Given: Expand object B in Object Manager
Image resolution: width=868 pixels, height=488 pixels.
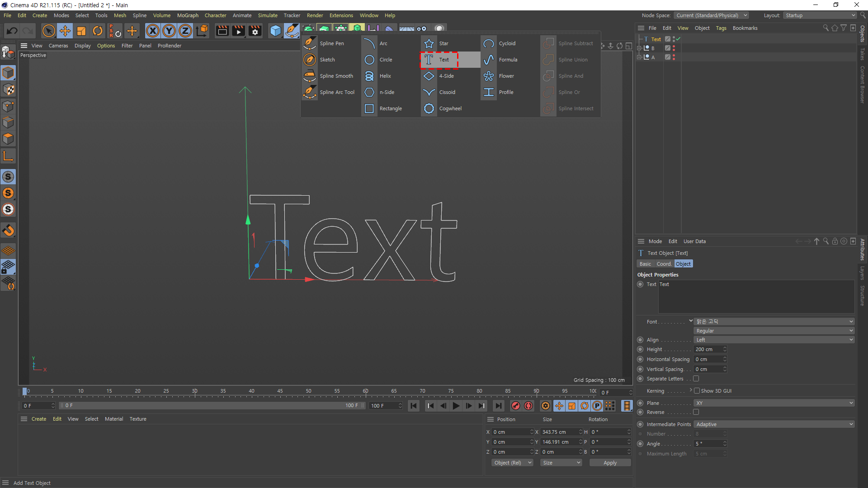Looking at the screenshot, I should (x=639, y=48).
